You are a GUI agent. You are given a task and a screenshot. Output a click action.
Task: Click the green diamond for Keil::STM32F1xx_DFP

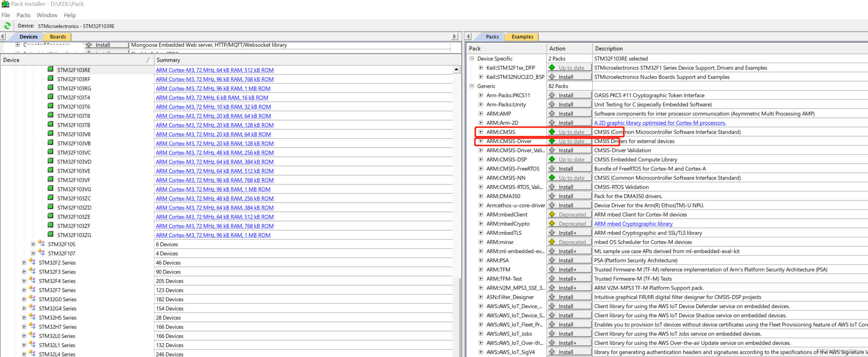552,68
